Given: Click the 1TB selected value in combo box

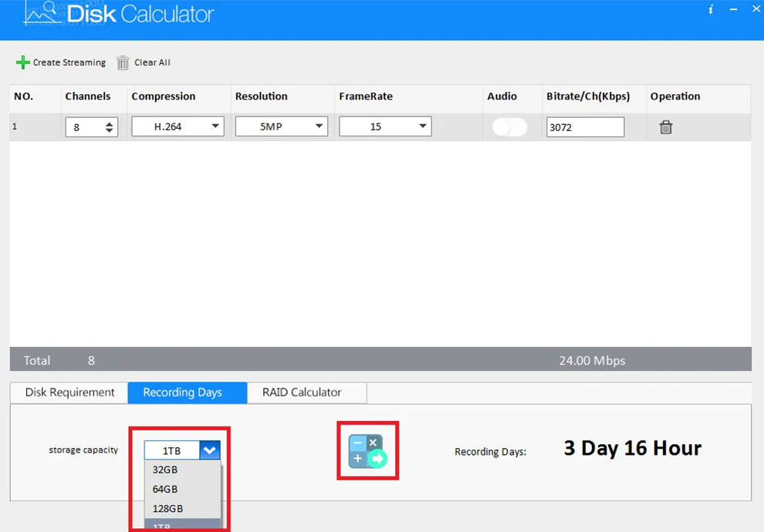Looking at the screenshot, I should click(171, 451).
